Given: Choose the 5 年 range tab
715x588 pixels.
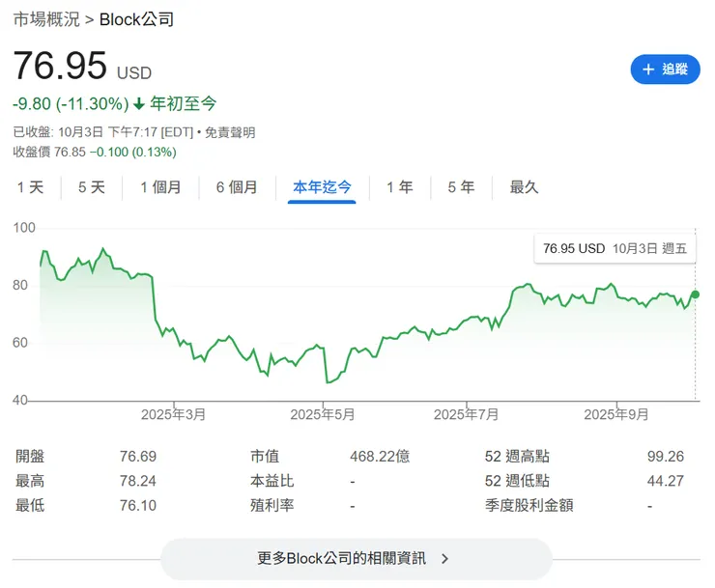Looking at the screenshot, I should point(461,187).
